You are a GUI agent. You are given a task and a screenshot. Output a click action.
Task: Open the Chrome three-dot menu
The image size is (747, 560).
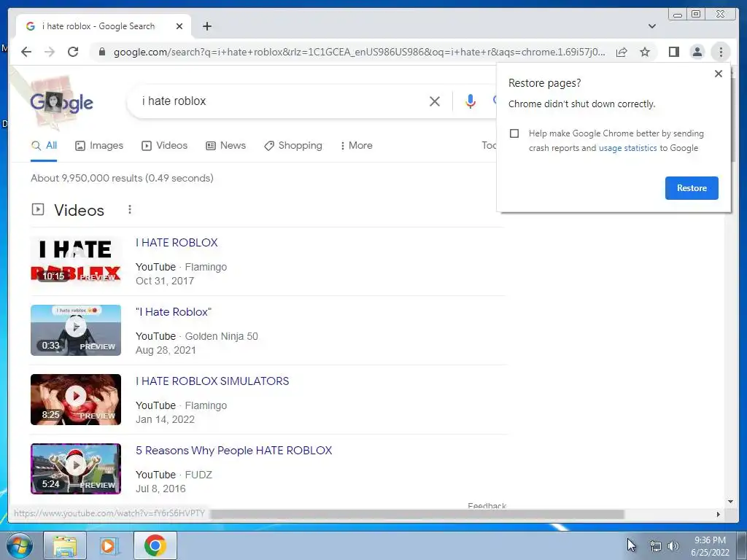721,52
